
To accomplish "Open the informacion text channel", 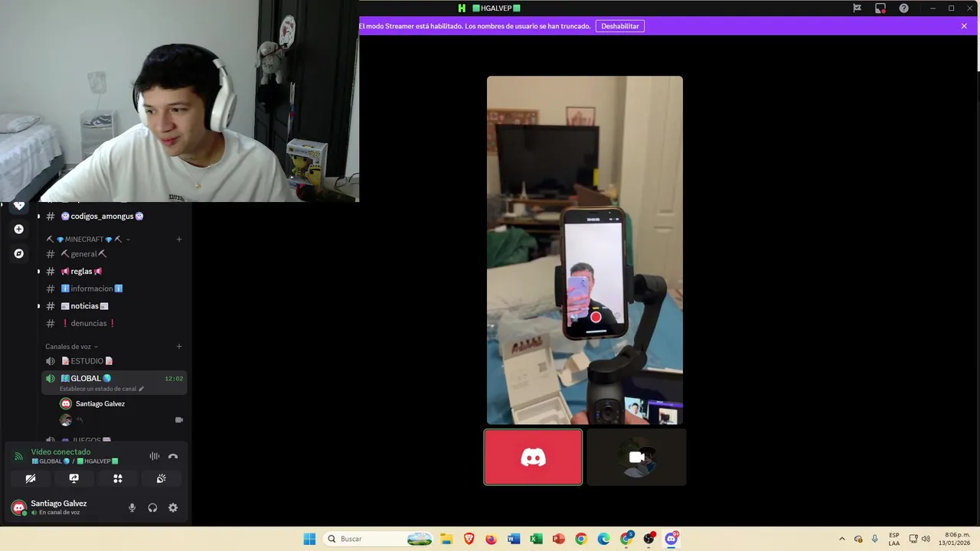I will 92,289.
